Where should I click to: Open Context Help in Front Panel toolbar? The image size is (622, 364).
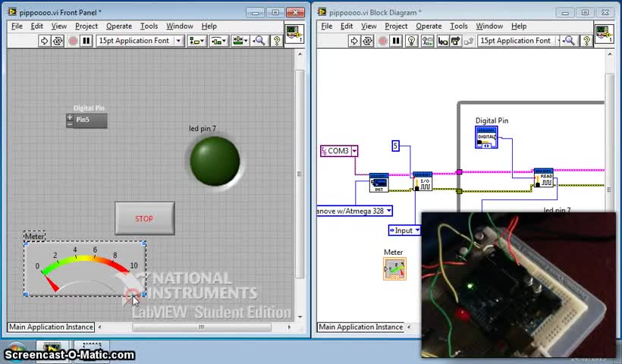(x=277, y=41)
